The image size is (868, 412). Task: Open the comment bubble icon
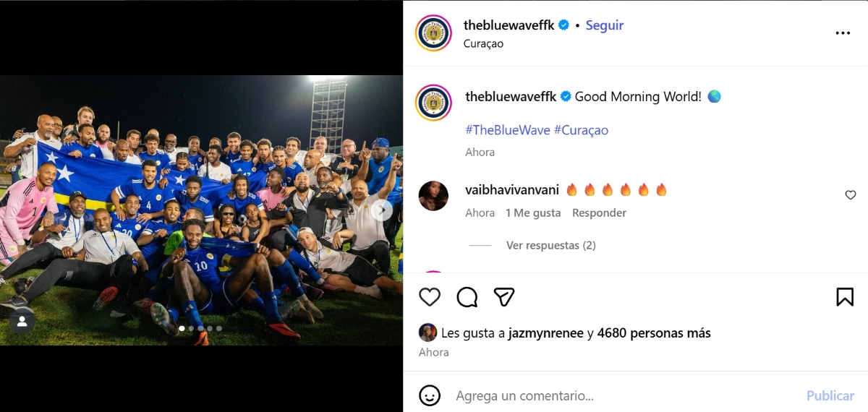pos(467,297)
